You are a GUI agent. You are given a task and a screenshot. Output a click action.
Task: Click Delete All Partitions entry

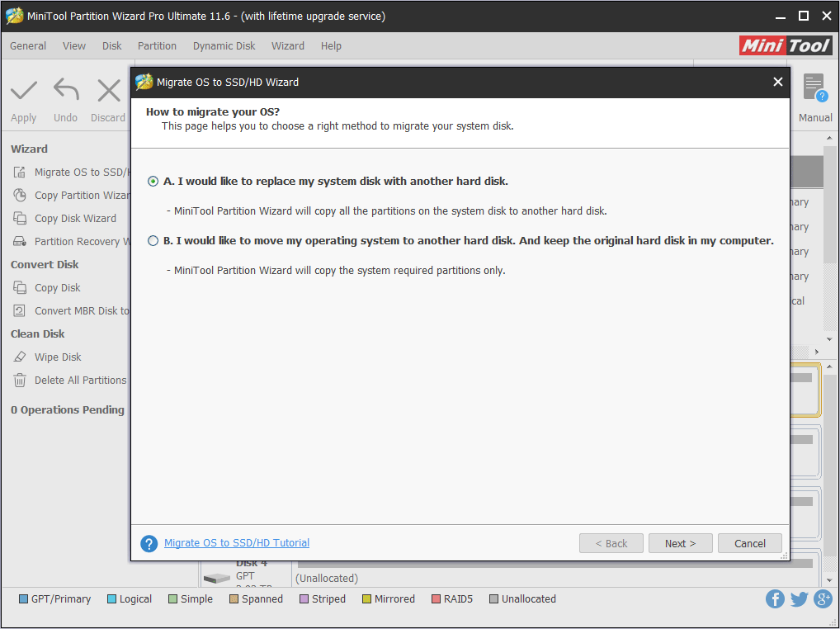[80, 380]
